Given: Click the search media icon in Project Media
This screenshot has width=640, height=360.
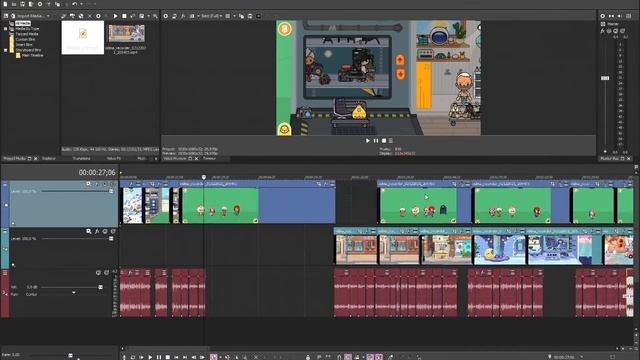Looking at the screenshot, I should (x=155, y=16).
